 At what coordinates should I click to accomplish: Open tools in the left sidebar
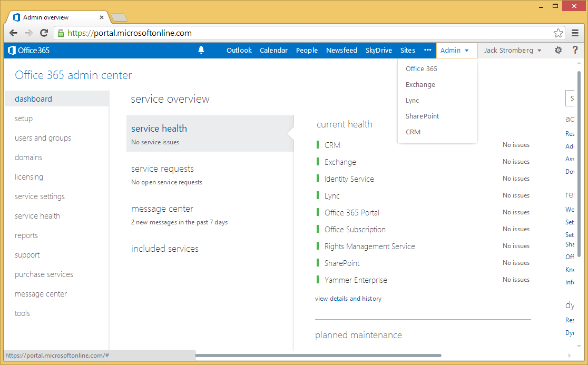pos(22,313)
